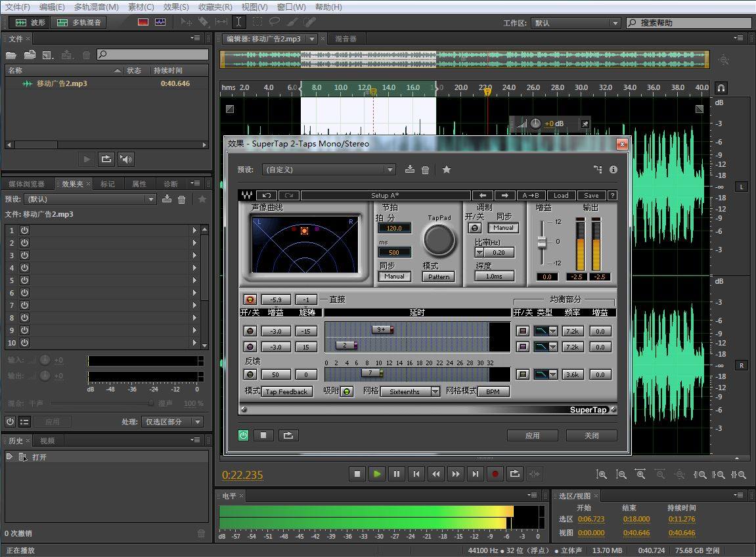Screen dimensions: 756x557
Task: Click the 应用 button in effect dialog
Action: coord(532,435)
